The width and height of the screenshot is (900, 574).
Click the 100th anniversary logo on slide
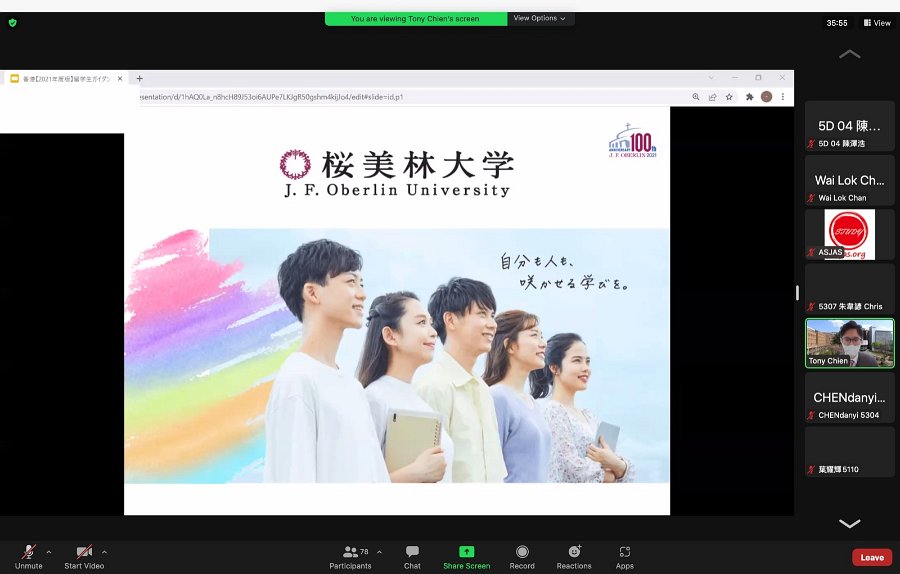(x=633, y=141)
